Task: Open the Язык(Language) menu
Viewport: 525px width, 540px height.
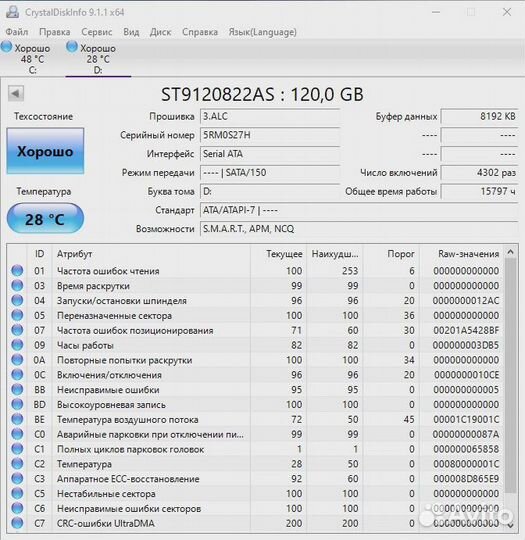Action: (262, 32)
